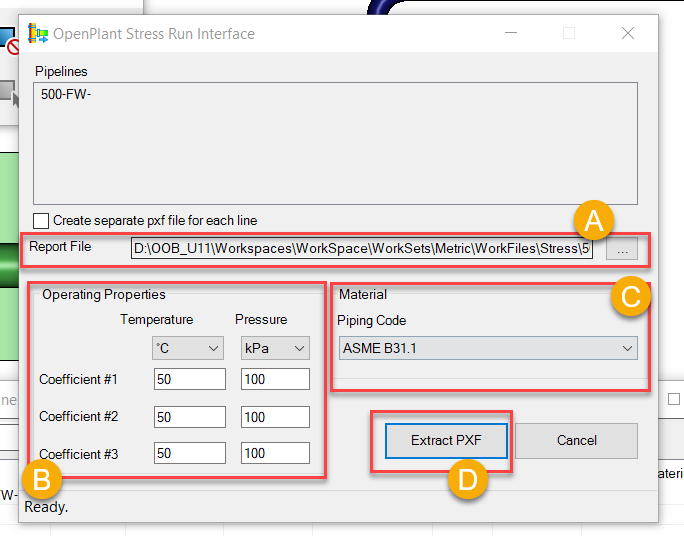Click the Pressure column header
Viewport: 684px width, 536px height.
click(x=261, y=320)
